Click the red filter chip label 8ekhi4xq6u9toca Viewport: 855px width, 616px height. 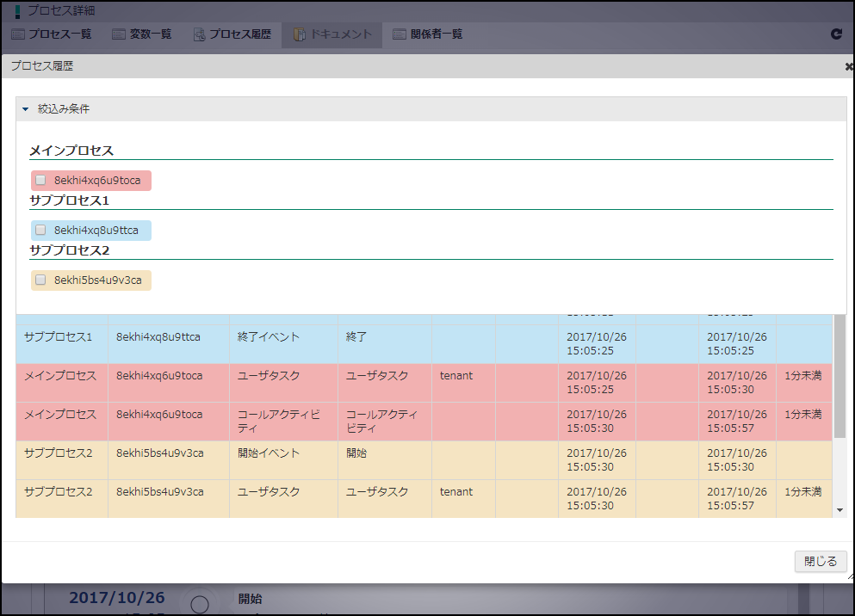click(97, 181)
